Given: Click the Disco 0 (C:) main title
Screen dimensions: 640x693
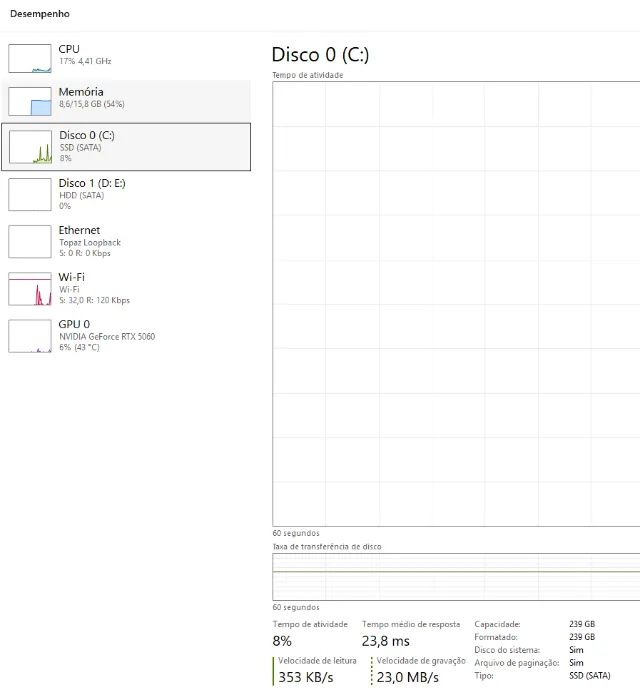Looking at the screenshot, I should click(x=320, y=55).
